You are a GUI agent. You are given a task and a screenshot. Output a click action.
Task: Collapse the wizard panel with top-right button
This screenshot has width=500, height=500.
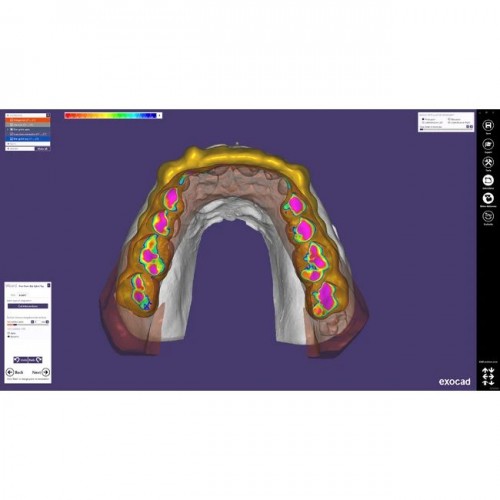pos(49,285)
